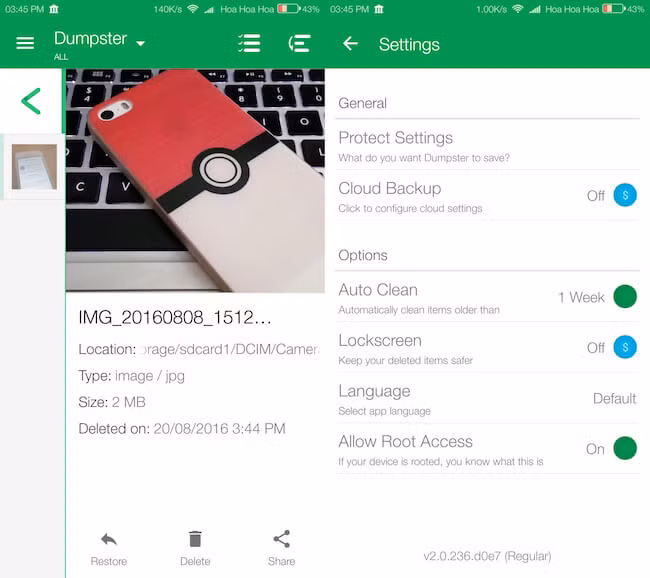Tap the Pokeball phone case image preview
The width and height of the screenshot is (650, 578).
195,180
